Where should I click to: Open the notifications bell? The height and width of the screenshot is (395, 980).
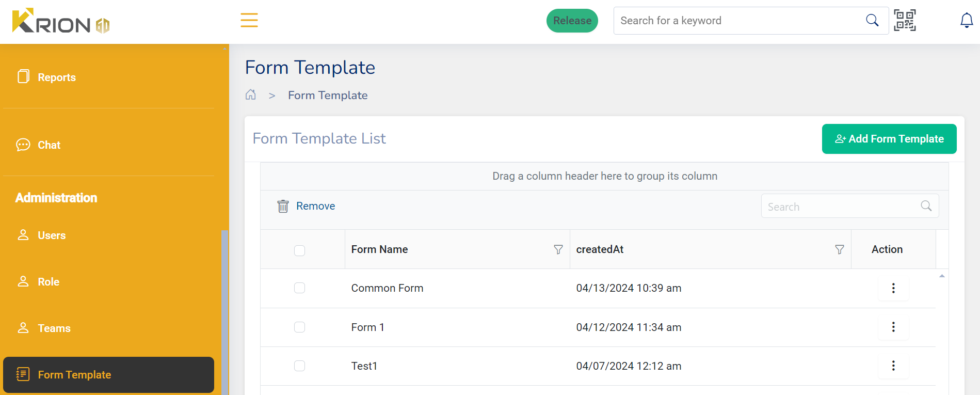click(x=966, y=21)
